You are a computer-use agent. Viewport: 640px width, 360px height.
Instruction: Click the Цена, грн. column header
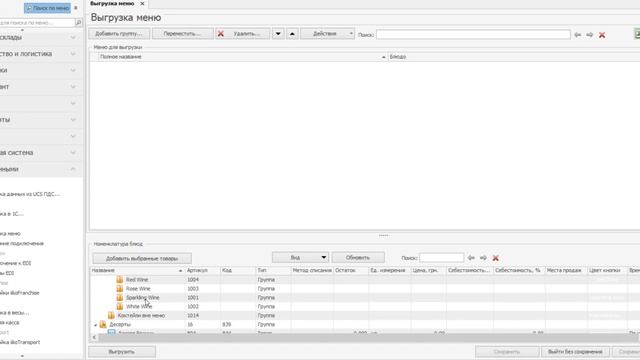(x=428, y=271)
